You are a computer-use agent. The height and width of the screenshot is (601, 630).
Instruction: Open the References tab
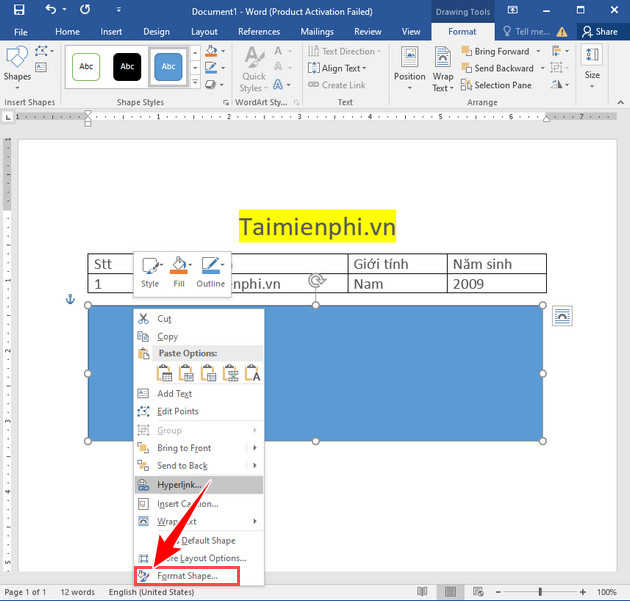click(259, 32)
